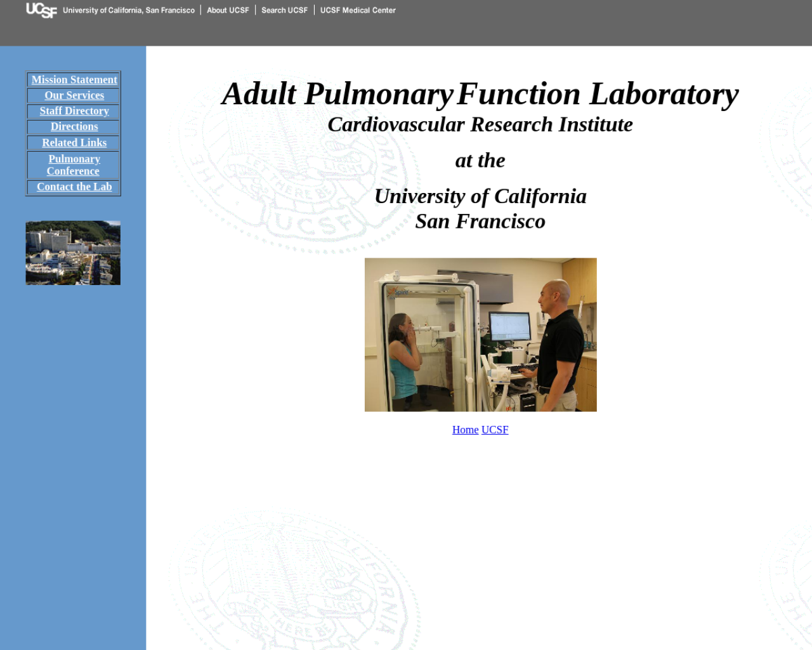
Task: Follow the Home link below photo
Action: pos(465,430)
